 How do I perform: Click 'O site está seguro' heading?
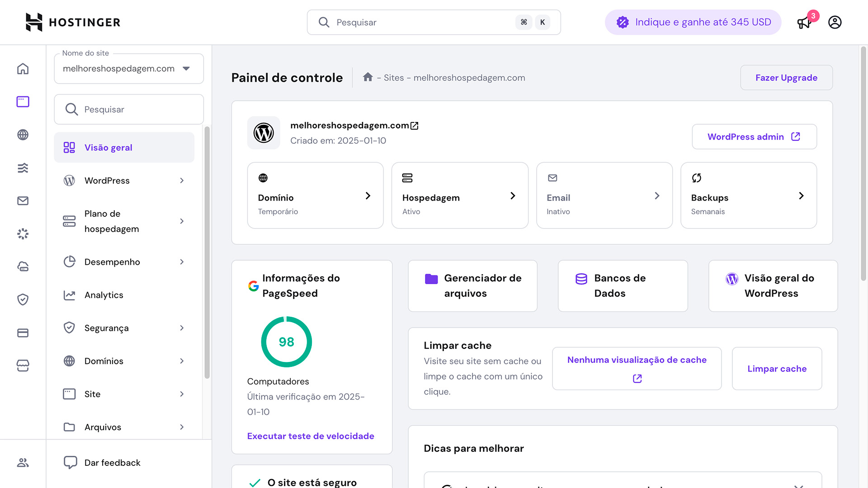pyautogui.click(x=312, y=482)
